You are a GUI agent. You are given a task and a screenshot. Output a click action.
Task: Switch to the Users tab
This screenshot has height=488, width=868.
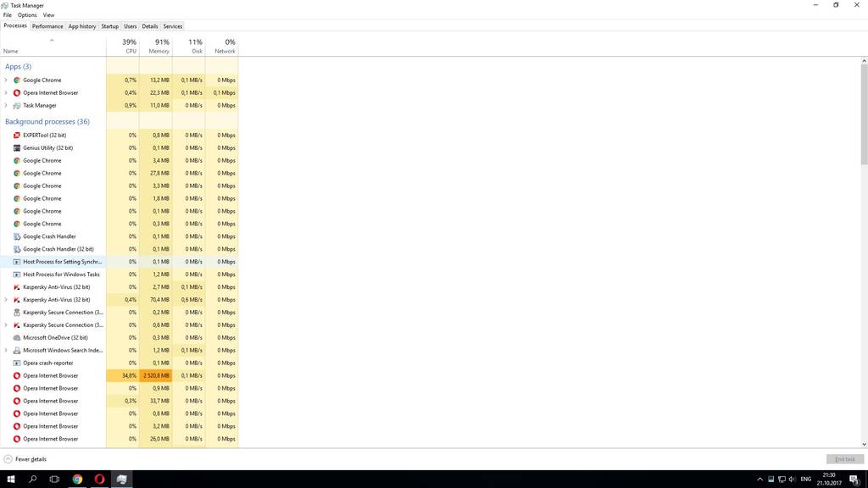[x=130, y=26]
